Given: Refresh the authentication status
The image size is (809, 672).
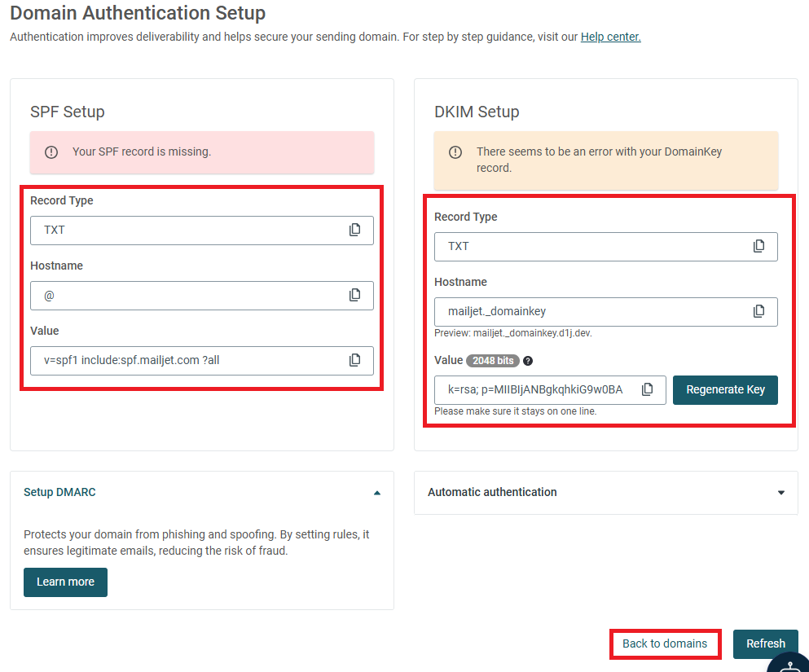Looking at the screenshot, I should tap(765, 643).
